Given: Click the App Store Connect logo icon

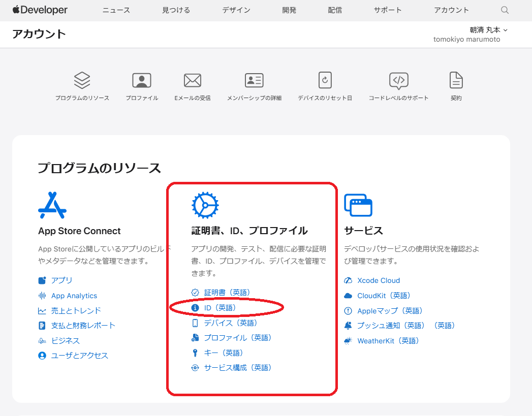Looking at the screenshot, I should point(52,205).
